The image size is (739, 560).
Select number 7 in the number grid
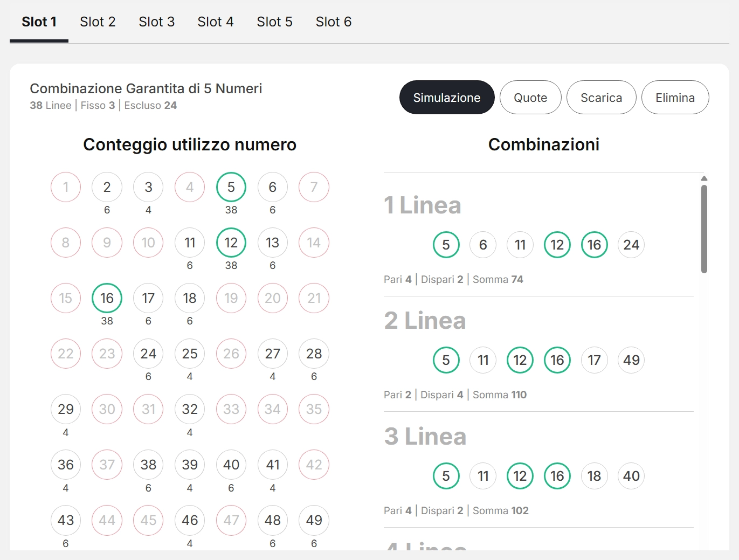(x=314, y=187)
